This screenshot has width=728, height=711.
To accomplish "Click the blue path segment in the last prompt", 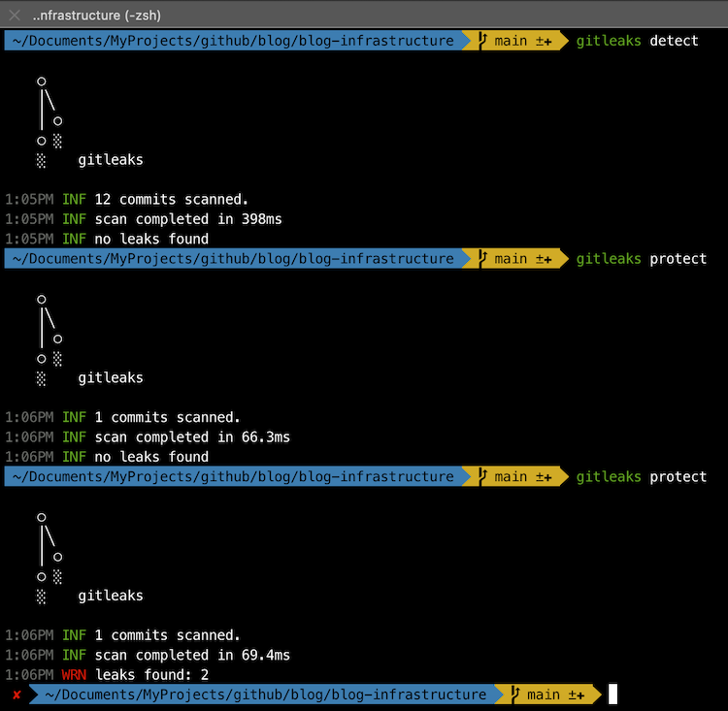I will pyautogui.click(x=266, y=695).
